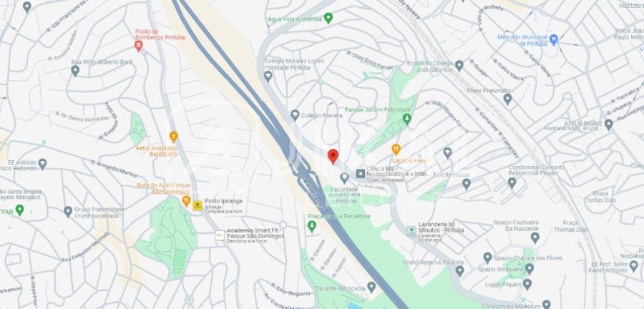Screen dimensions: 644x309
Task: Select the Posto Ipiranga gas station icon
Action: click(197, 205)
